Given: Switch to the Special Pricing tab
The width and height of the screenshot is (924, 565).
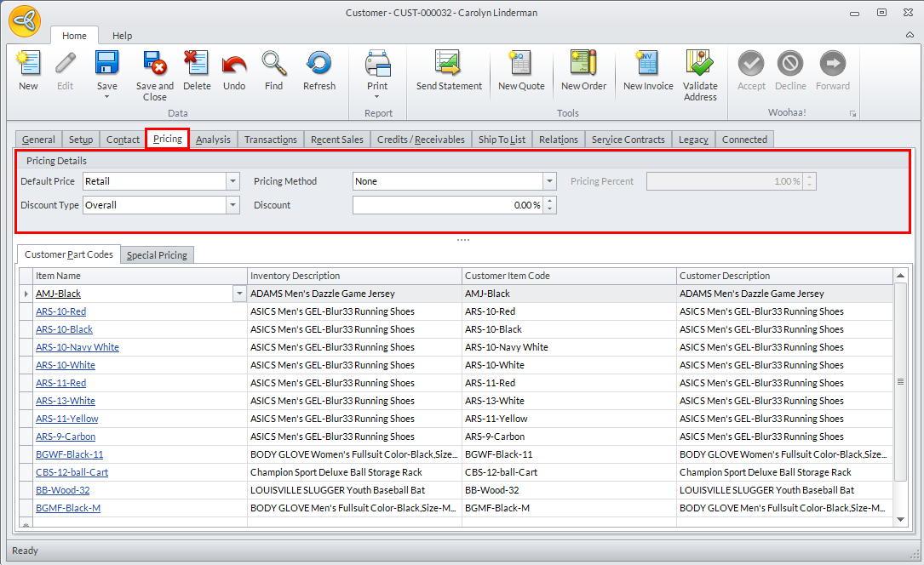Looking at the screenshot, I should pos(157,255).
